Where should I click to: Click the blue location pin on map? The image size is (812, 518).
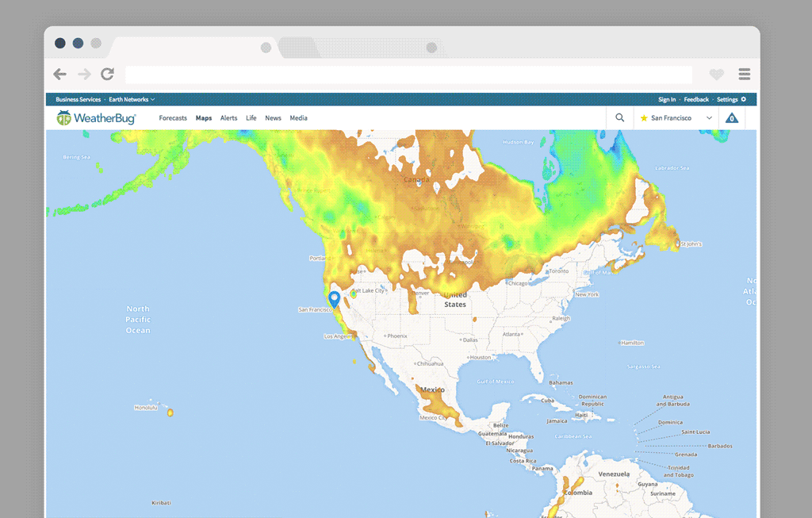[334, 299]
